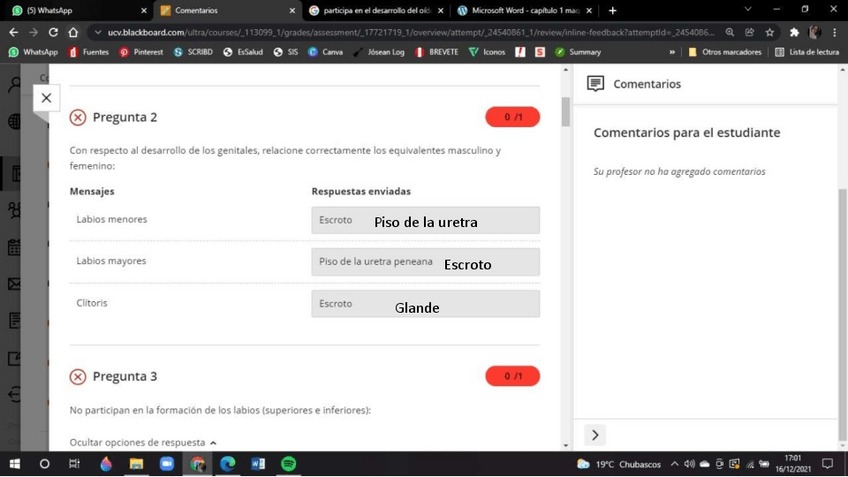
Task: Switch to the WhatsApp browser tab
Action: click(x=76, y=10)
